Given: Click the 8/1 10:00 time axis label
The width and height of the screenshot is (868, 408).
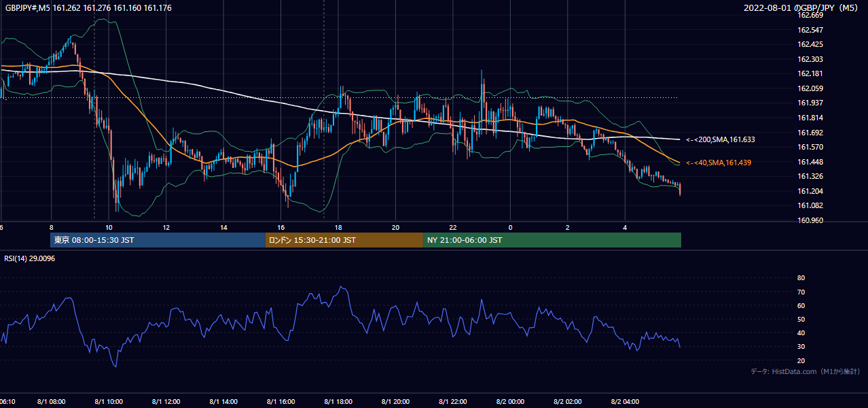Looking at the screenshot, I should coord(109,402).
